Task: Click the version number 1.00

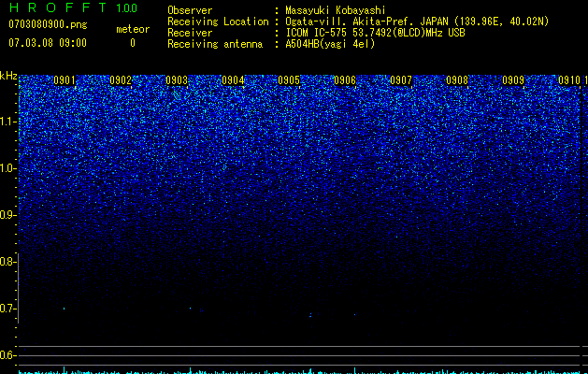Action: [127, 8]
